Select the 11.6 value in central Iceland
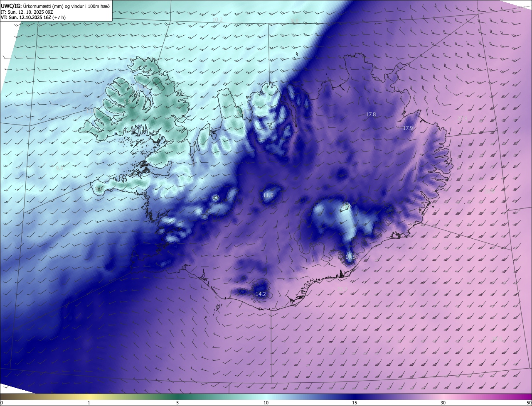Screen dimensions: 532x406 tap(268, 196)
